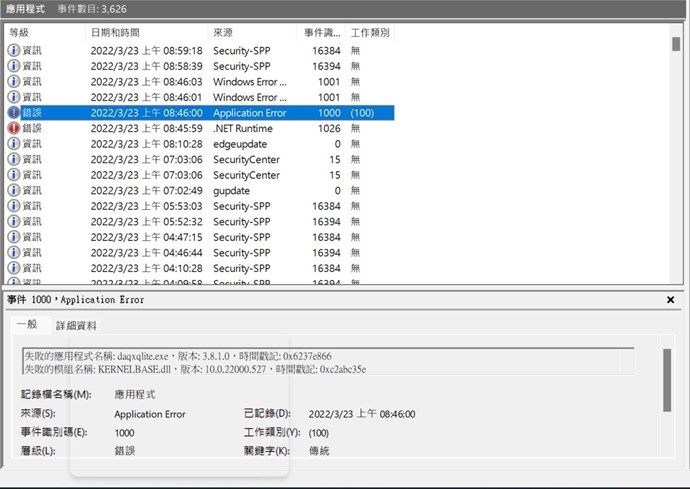The height and width of the screenshot is (489, 690).
Task: Select the 一般 tab
Action: [27, 326]
